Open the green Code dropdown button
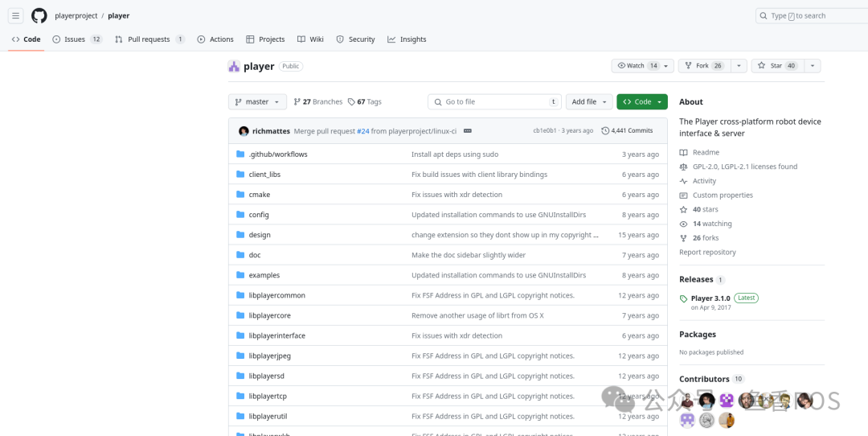The height and width of the screenshot is (436, 868). pos(642,102)
